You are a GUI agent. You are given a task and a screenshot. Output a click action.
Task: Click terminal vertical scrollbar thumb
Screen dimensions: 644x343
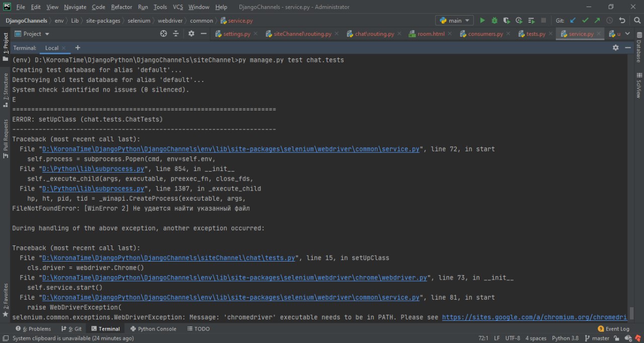(x=631, y=312)
